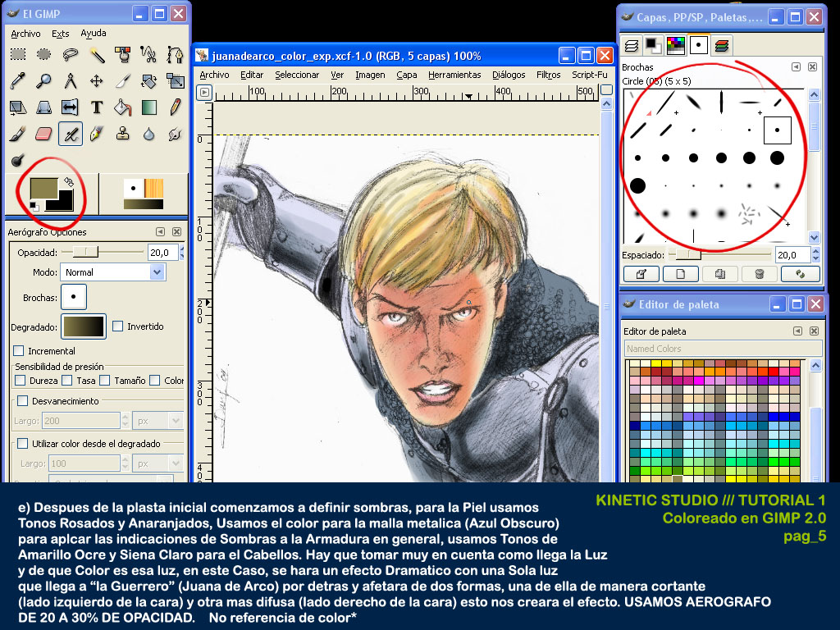Open the Brochas tab menu arrow
This screenshot has height=630, width=840.
pyautogui.click(x=796, y=67)
